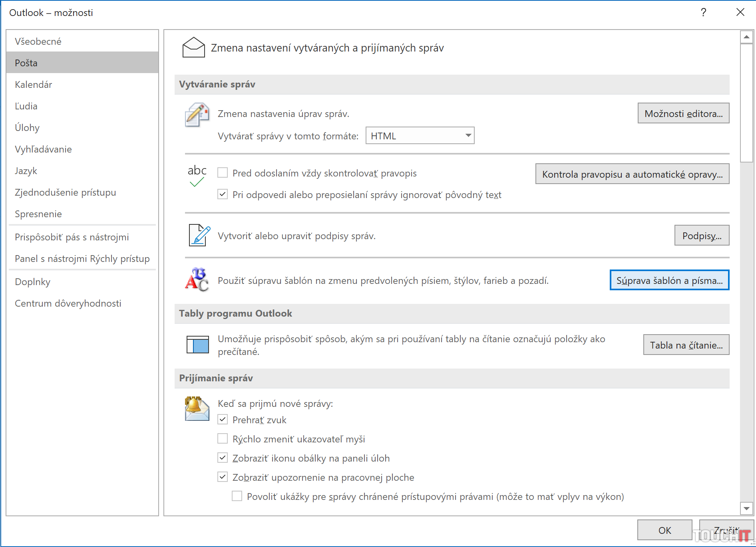Screen dimensions: 756x547
Task: Click the signature pen icon
Action: (199, 235)
